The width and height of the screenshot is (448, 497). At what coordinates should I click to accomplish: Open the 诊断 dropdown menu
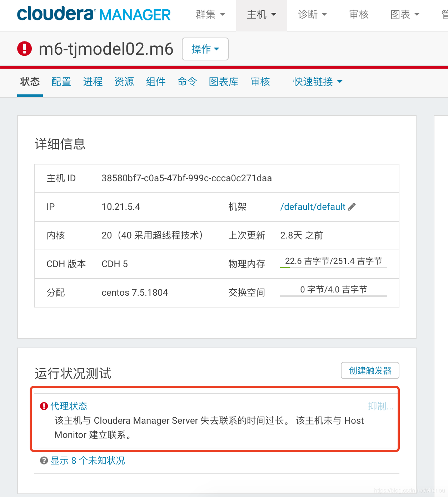tap(312, 14)
